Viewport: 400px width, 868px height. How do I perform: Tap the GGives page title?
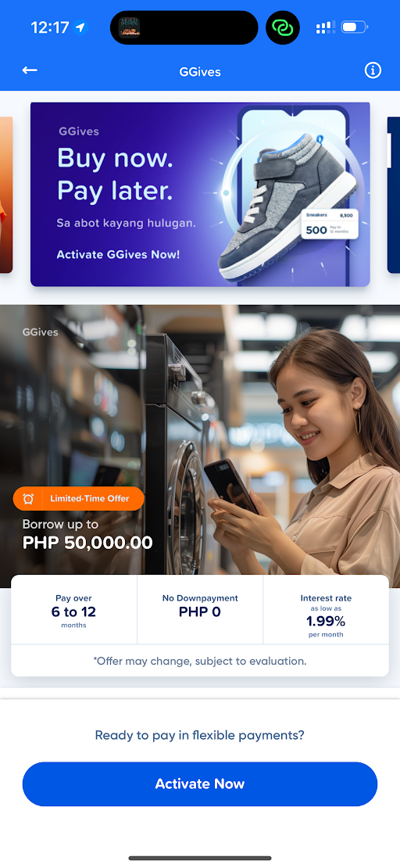[x=200, y=71]
